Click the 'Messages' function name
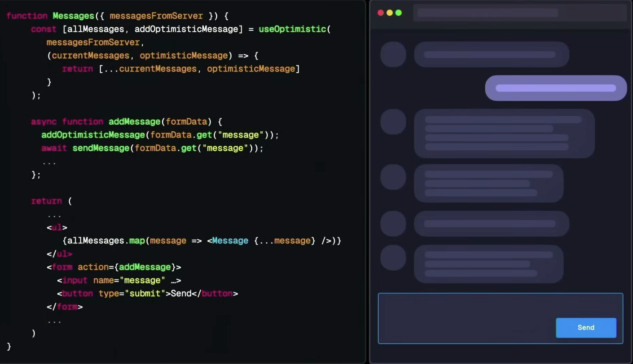The width and height of the screenshot is (633, 364). coord(73,16)
